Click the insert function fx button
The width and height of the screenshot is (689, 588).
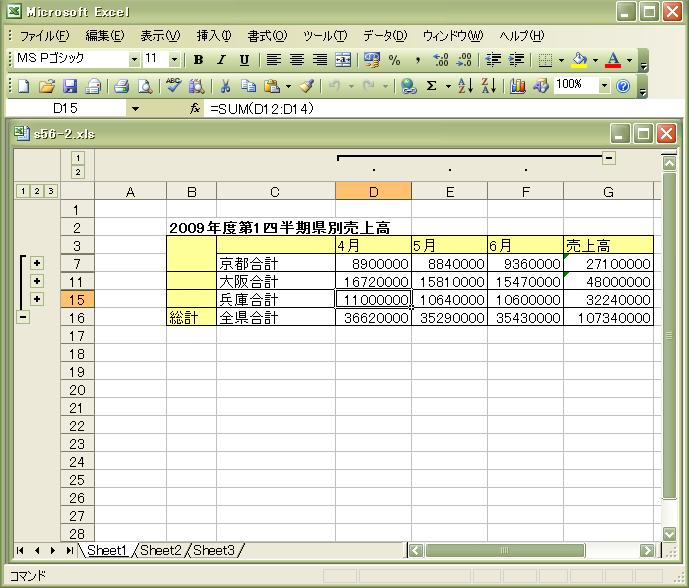tap(195, 109)
